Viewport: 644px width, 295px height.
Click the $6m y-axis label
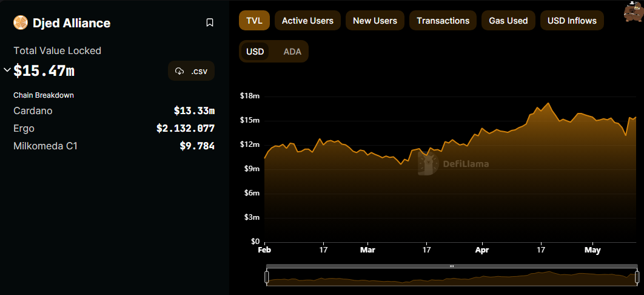pyautogui.click(x=251, y=193)
